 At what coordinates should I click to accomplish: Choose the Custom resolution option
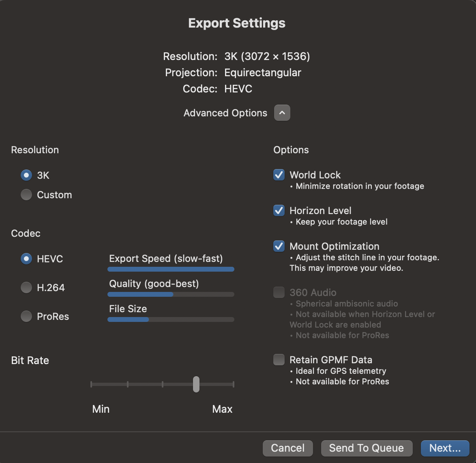click(26, 195)
